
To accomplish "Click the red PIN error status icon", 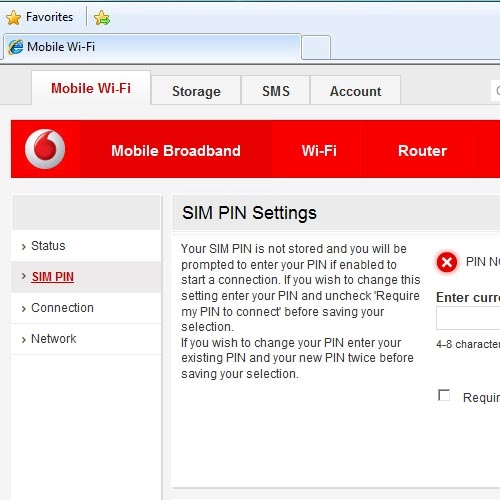I will [x=447, y=262].
